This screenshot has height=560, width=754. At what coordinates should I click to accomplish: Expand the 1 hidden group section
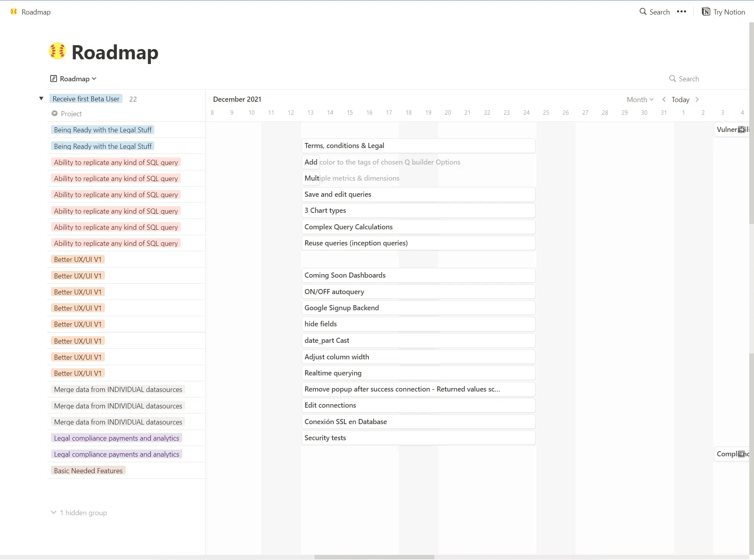(x=79, y=512)
